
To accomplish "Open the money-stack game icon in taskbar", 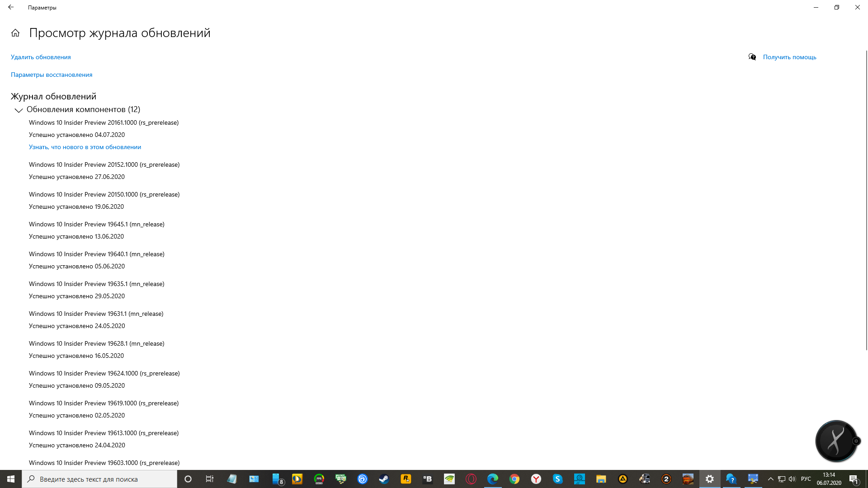I will (x=341, y=479).
